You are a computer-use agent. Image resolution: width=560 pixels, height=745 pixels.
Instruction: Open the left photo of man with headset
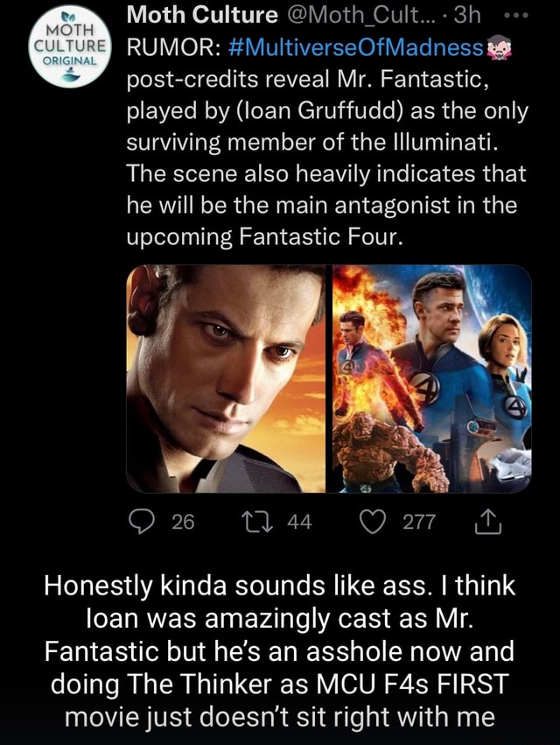(226, 379)
